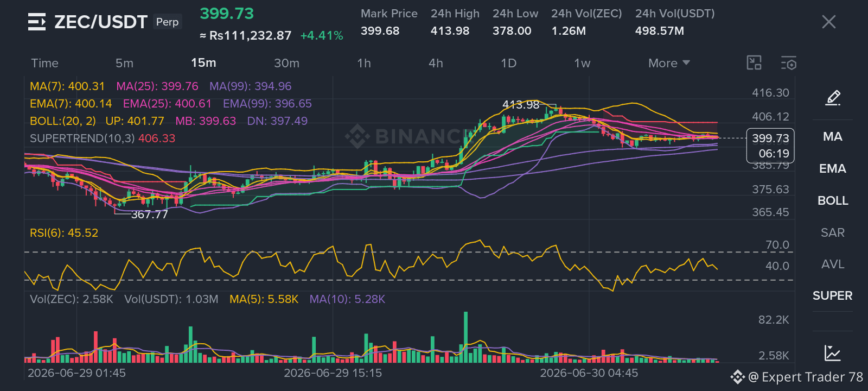The width and height of the screenshot is (868, 391).
Task: Click the 24h Vol(USDT) 498.57M value
Action: (x=660, y=31)
